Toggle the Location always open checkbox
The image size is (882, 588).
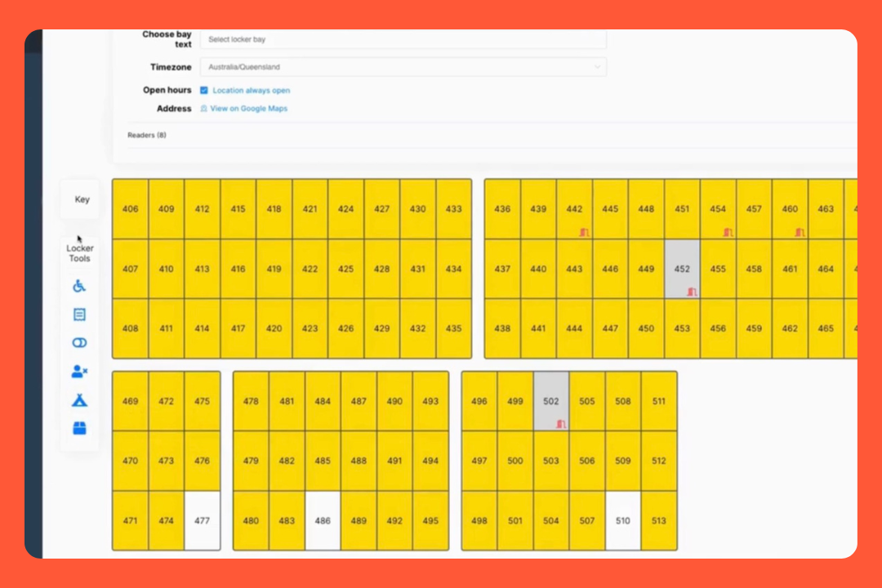[x=204, y=90]
